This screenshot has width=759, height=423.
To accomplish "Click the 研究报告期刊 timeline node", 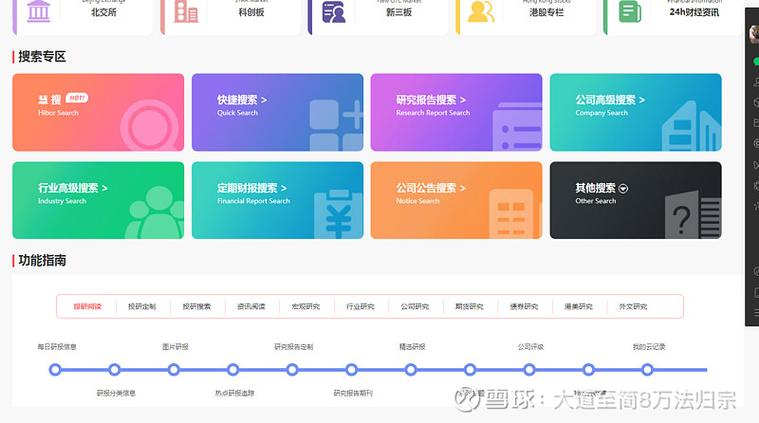I will coord(351,370).
